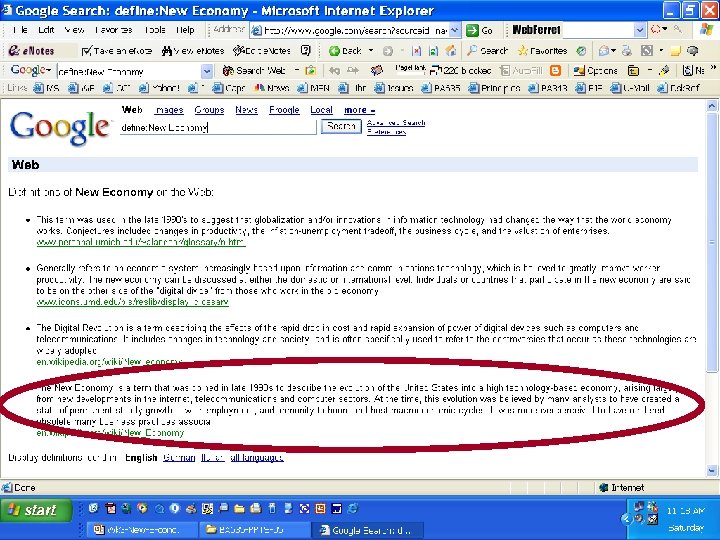The width and height of the screenshot is (720, 540).
Task: Expand the address bar URL dropdown
Action: 455,31
